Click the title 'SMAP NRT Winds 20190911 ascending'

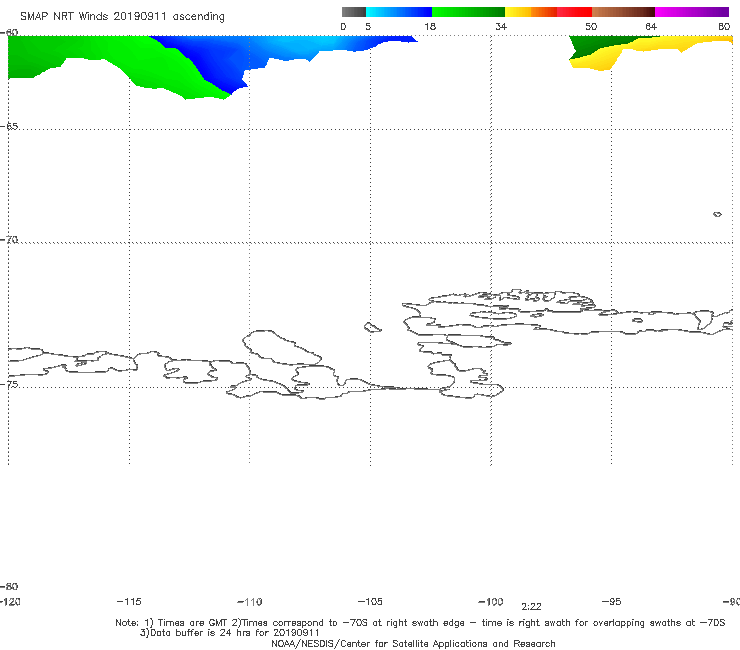pyautogui.click(x=122, y=16)
